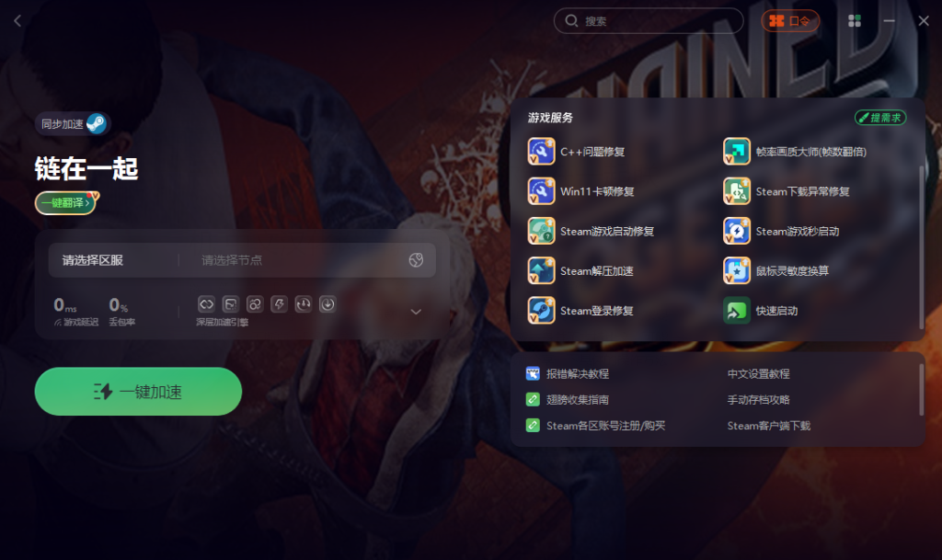Start the 快速启动 green launcher icon

[736, 310]
